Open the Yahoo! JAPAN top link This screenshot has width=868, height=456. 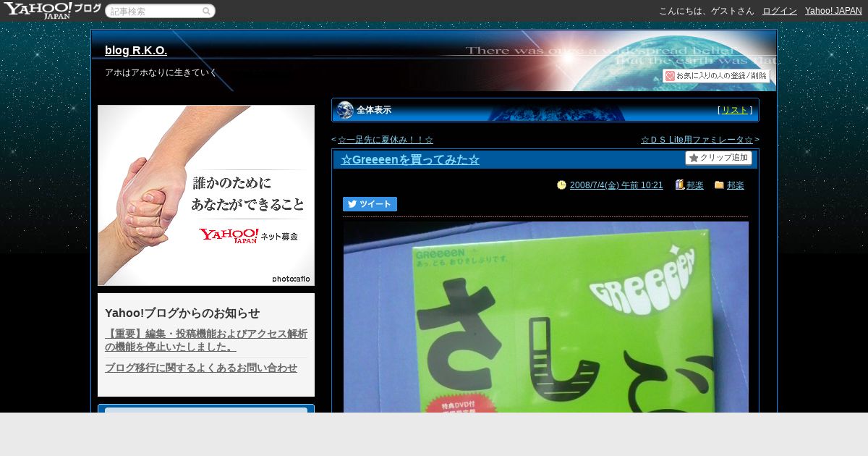[x=833, y=11]
